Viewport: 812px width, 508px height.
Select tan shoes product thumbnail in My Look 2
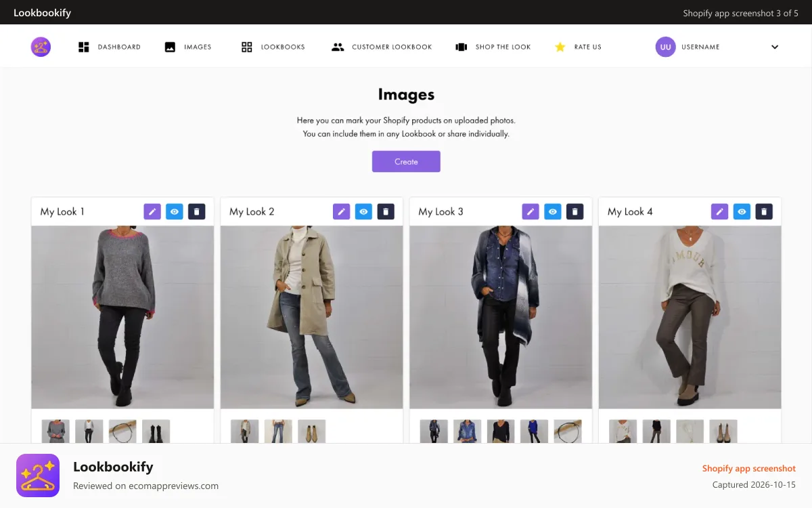coord(312,431)
